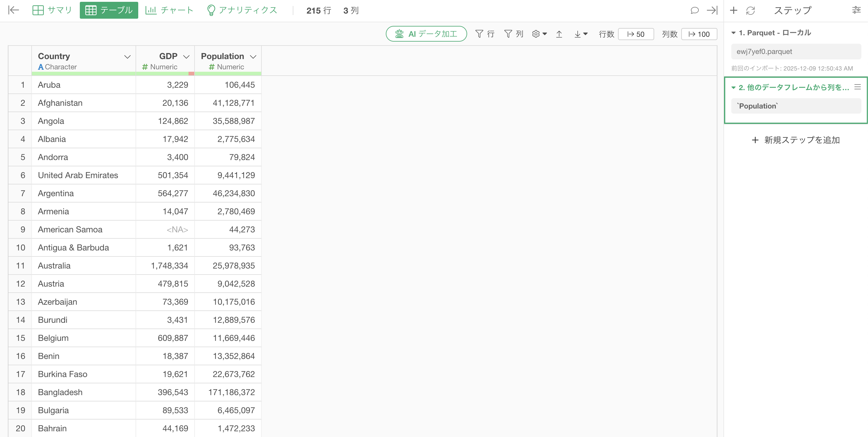Viewport: 868px width, 437px height.
Task: Open Country column header menu
Action: click(127, 57)
